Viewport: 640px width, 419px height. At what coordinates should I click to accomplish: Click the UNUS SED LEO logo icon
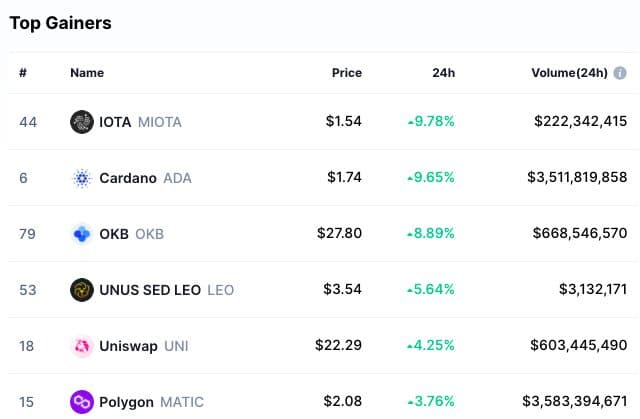click(81, 290)
